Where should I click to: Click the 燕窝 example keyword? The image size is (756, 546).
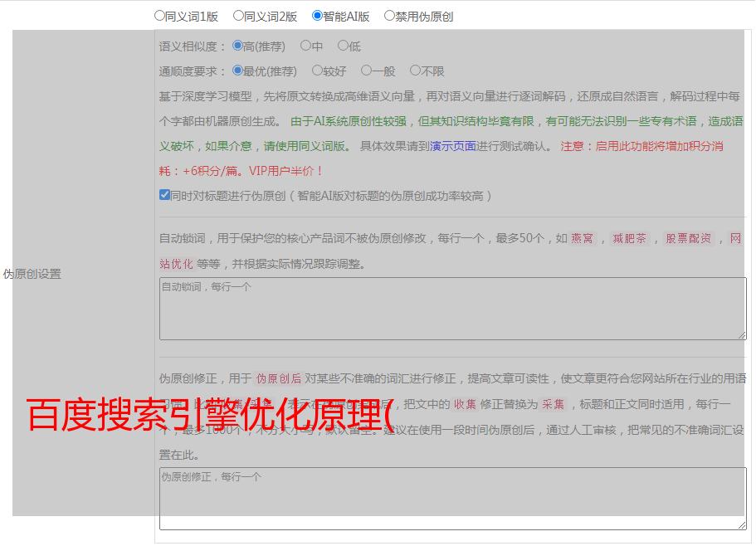pyautogui.click(x=582, y=238)
